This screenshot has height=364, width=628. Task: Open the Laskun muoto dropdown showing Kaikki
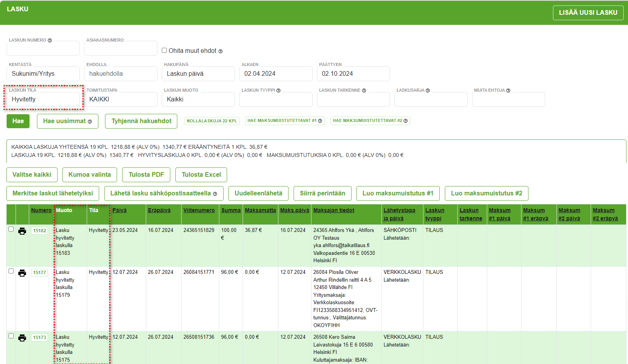(198, 99)
